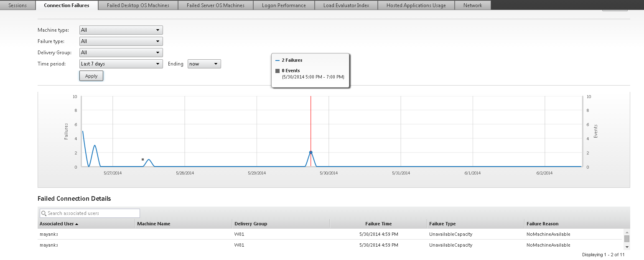Sort the table by Failure Time column
644x260 pixels.
378,224
